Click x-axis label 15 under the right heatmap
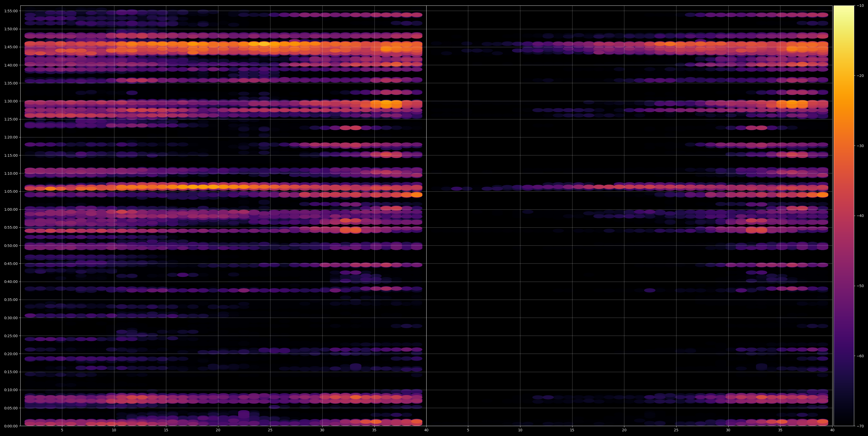 [572, 430]
